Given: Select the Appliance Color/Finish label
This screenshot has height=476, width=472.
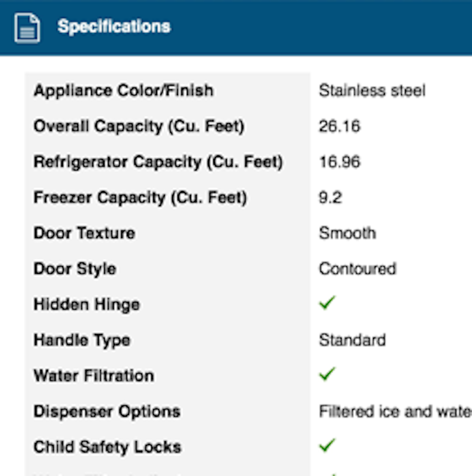Looking at the screenshot, I should click(x=123, y=91).
